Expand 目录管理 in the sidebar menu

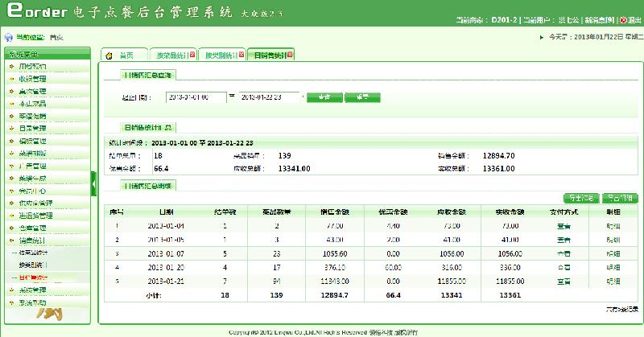[32, 129]
